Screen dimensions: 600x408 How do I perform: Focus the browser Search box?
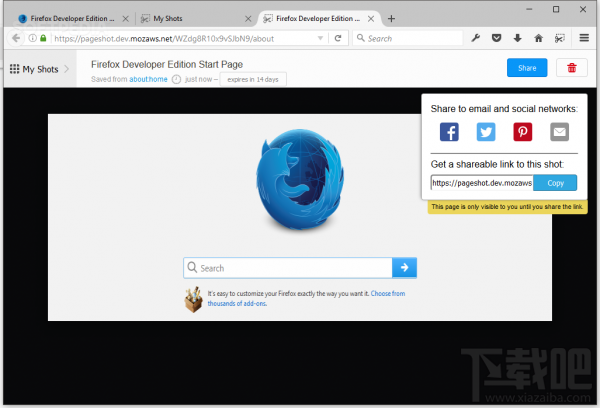click(408, 38)
